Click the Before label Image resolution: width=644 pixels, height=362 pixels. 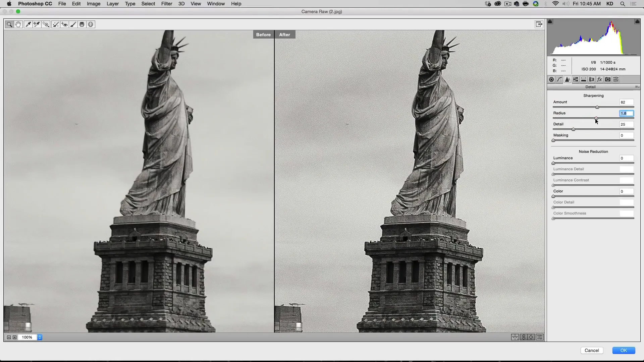click(x=263, y=35)
